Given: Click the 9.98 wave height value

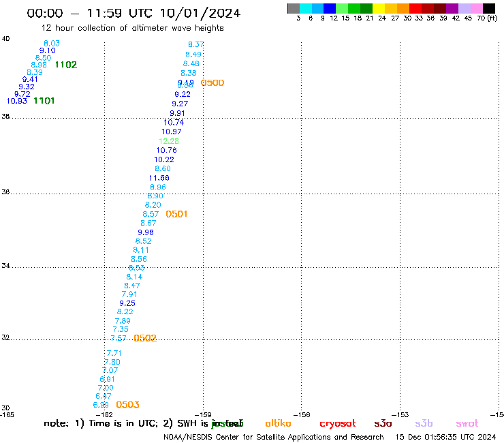Looking at the screenshot, I should pos(146,232).
